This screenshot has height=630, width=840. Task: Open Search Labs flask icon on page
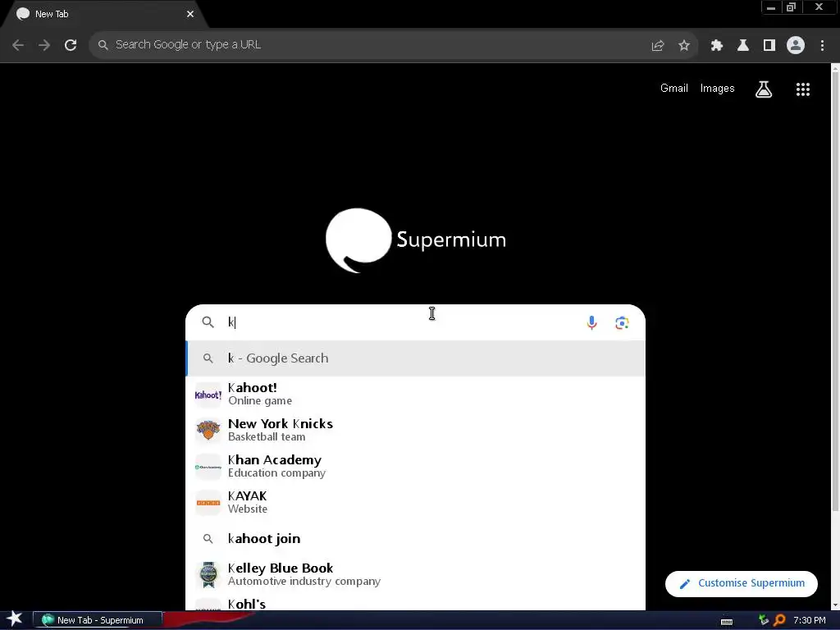(x=764, y=89)
